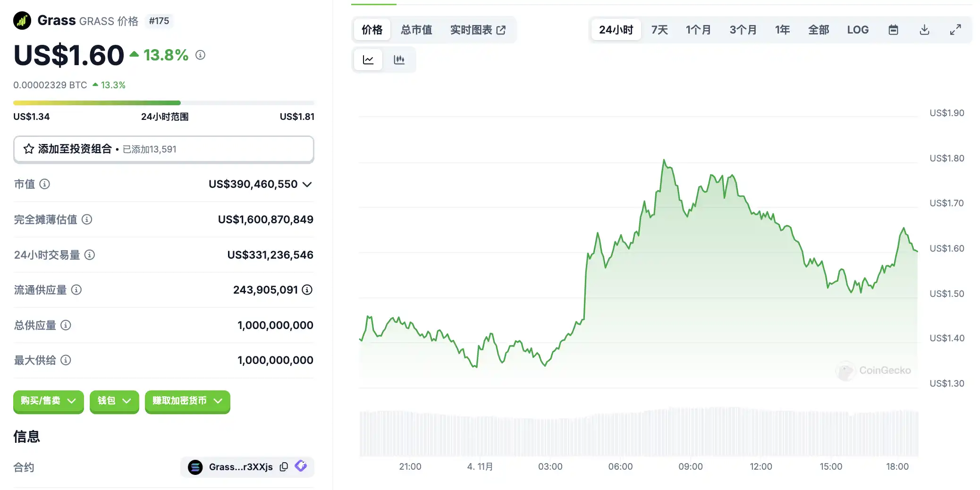Open the 赚取加密货币 dropdown

187,401
